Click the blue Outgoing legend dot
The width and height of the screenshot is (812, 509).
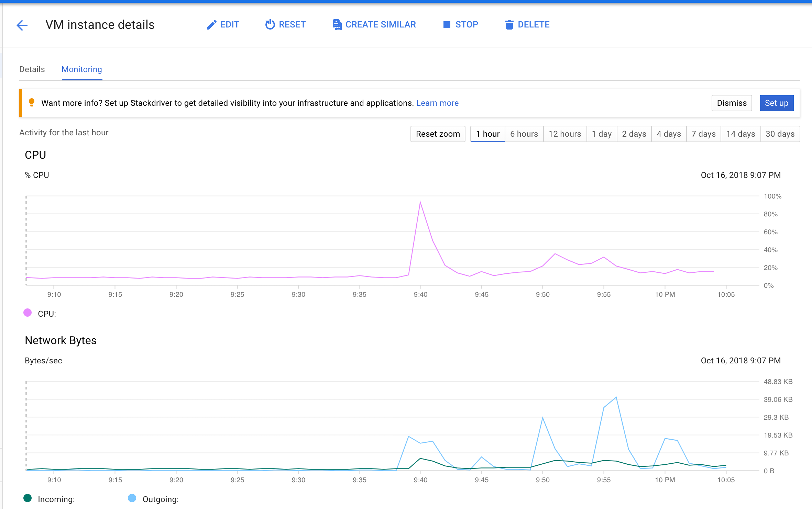[x=132, y=498]
